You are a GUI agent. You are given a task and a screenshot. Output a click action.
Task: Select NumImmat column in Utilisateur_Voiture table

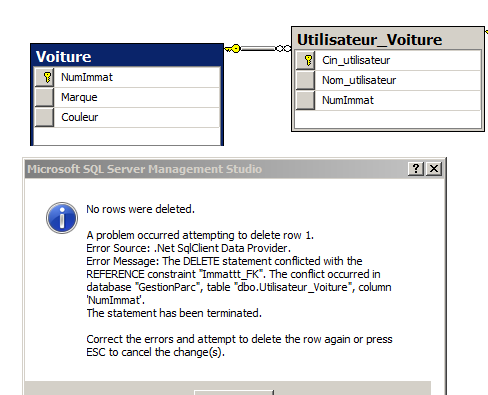click(388, 100)
